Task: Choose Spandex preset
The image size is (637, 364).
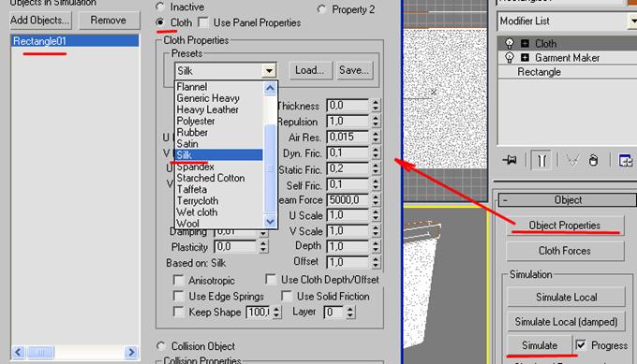Action: tap(218, 167)
